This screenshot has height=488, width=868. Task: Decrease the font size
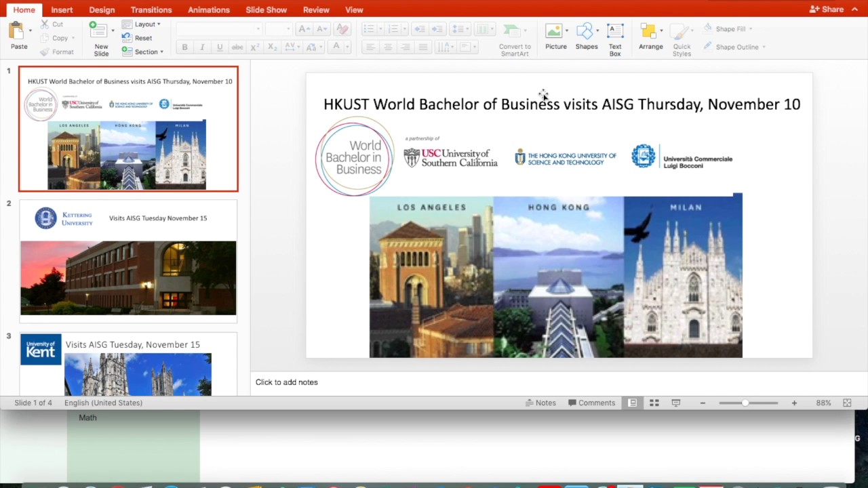pyautogui.click(x=322, y=29)
